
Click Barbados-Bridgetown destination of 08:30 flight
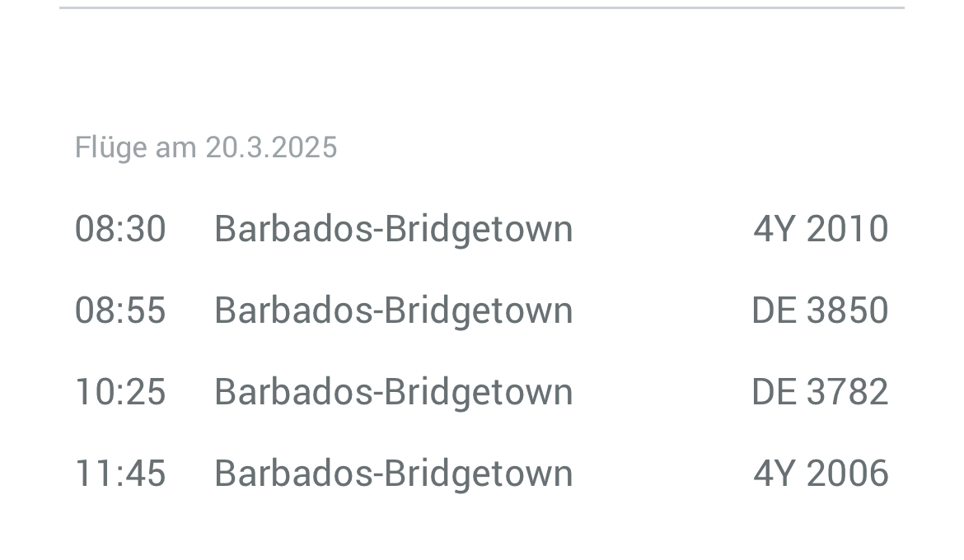[394, 230]
